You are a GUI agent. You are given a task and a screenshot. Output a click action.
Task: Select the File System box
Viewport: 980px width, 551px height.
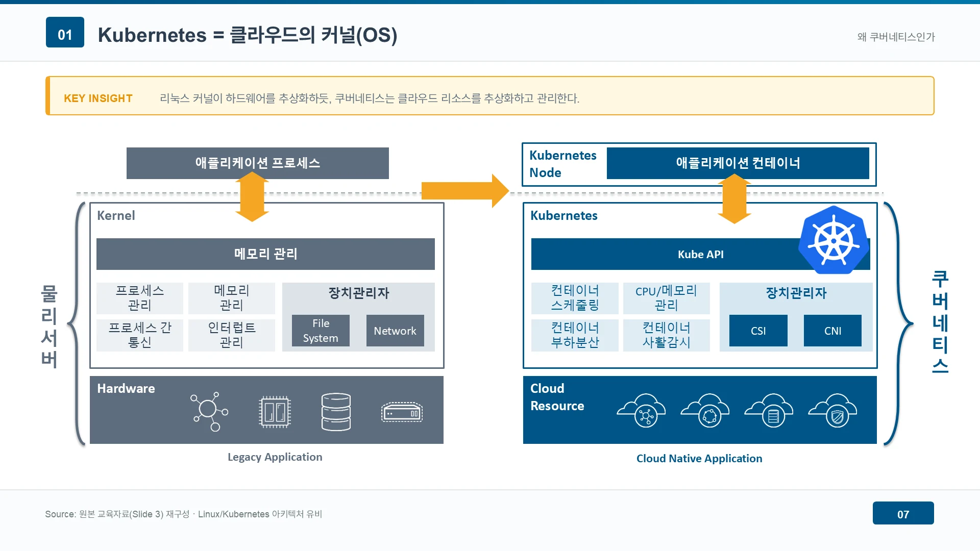321,331
